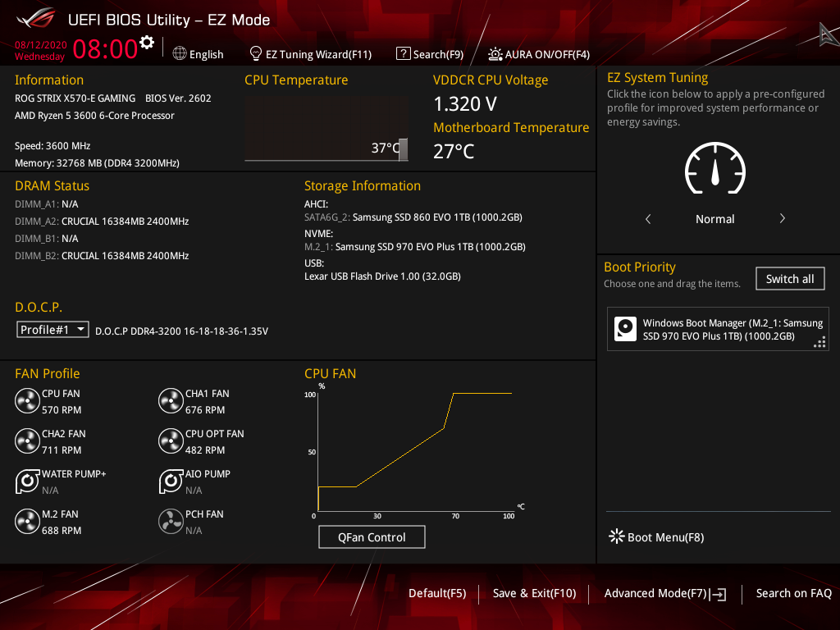
Task: Select the CPU FAN icon
Action: [x=27, y=400]
